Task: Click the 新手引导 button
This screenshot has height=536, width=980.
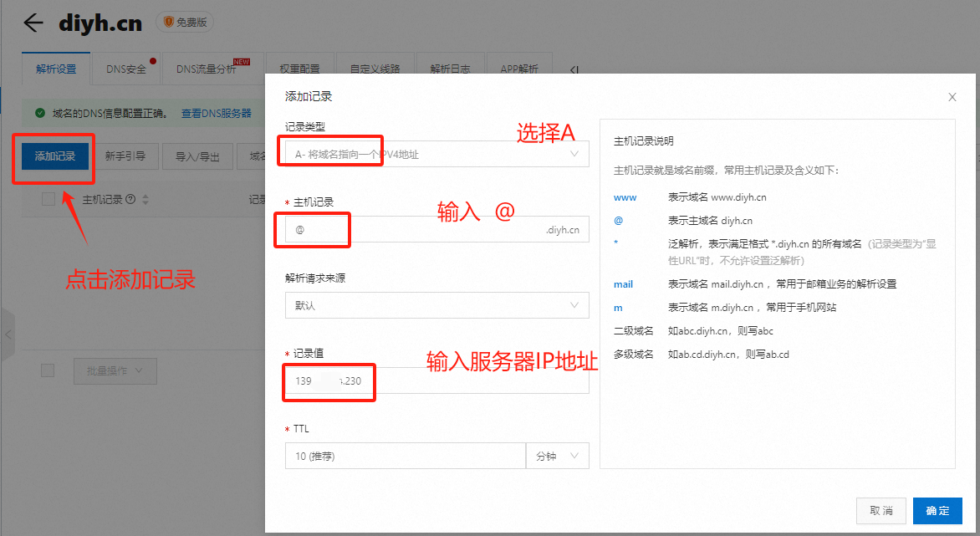Action: pyautogui.click(x=126, y=156)
